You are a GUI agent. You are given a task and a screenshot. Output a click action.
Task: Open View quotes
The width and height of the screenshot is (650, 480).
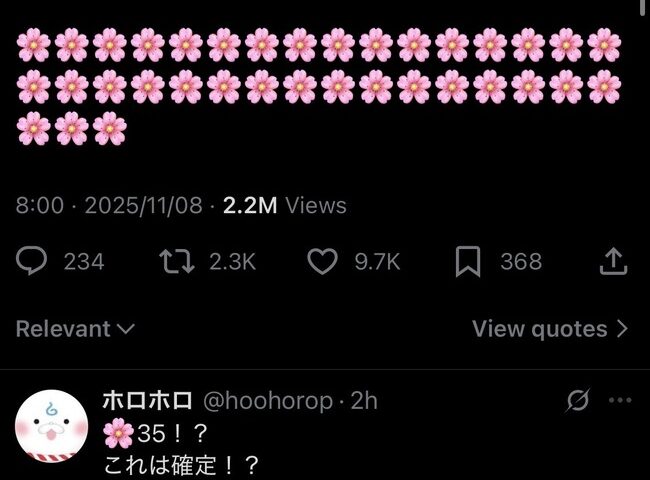point(550,329)
